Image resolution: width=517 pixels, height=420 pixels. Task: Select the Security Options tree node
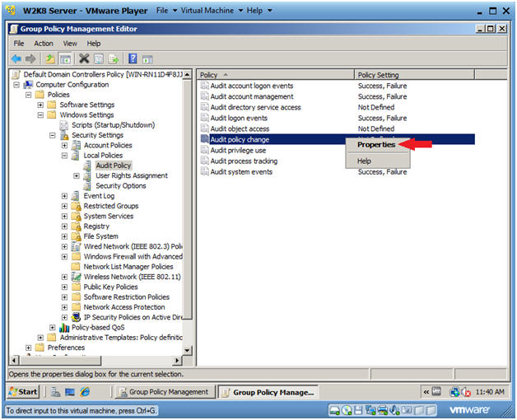point(121,186)
